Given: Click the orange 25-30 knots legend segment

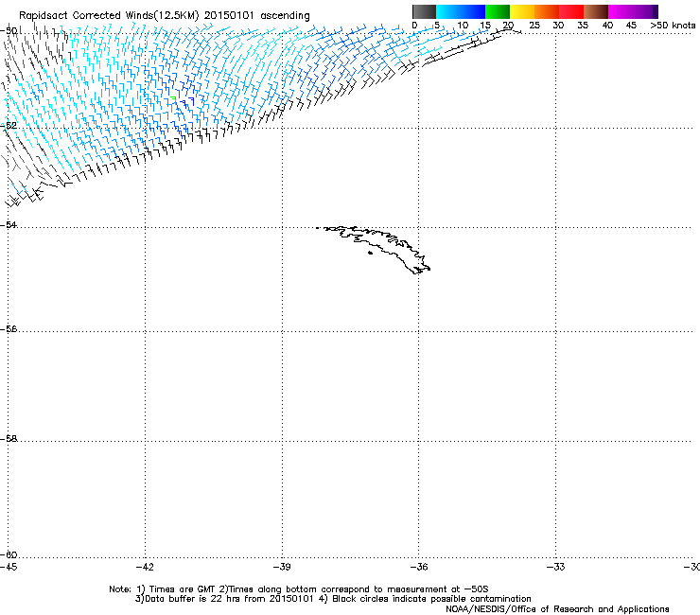Looking at the screenshot, I should (547, 11).
